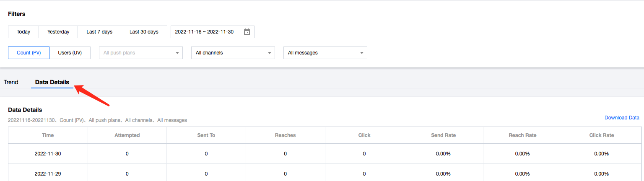Click the Time column header
The height and width of the screenshot is (181, 644).
pos(48,135)
